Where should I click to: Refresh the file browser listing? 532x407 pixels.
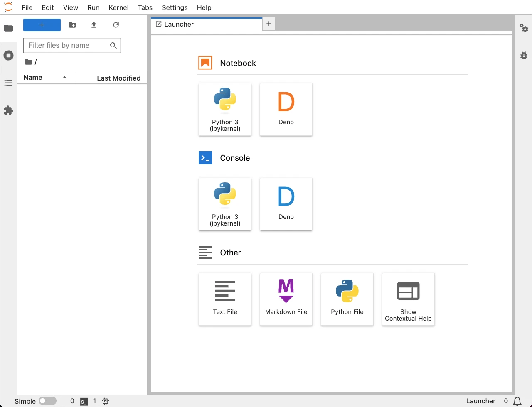(116, 25)
